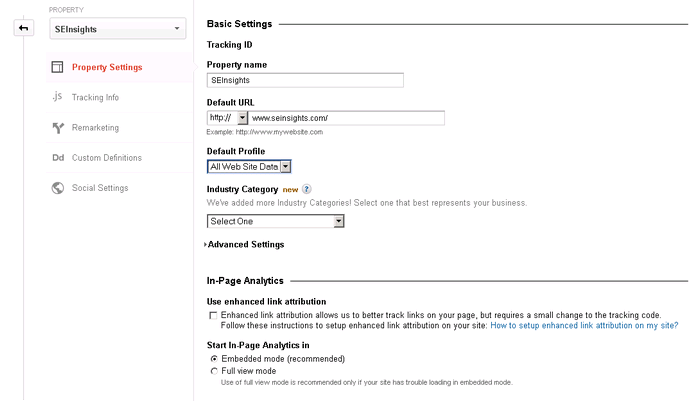Image resolution: width=700 pixels, height=401 pixels.
Task: Click the Property Settings layout icon
Action: pos(57,68)
